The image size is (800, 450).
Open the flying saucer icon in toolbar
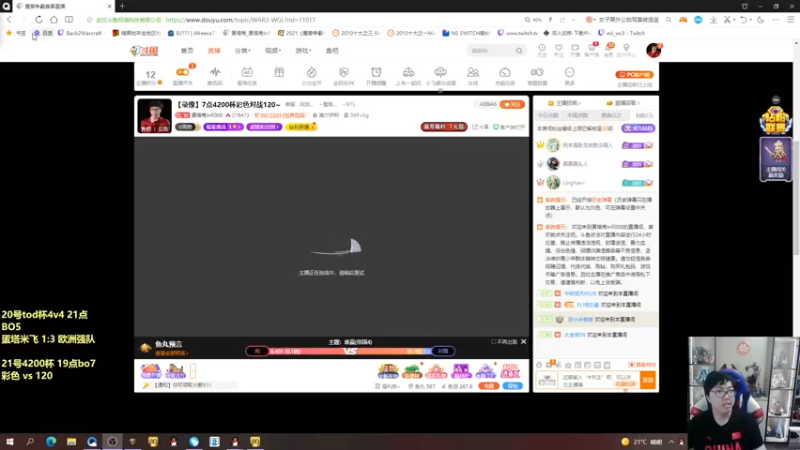pyautogui.click(x=440, y=72)
